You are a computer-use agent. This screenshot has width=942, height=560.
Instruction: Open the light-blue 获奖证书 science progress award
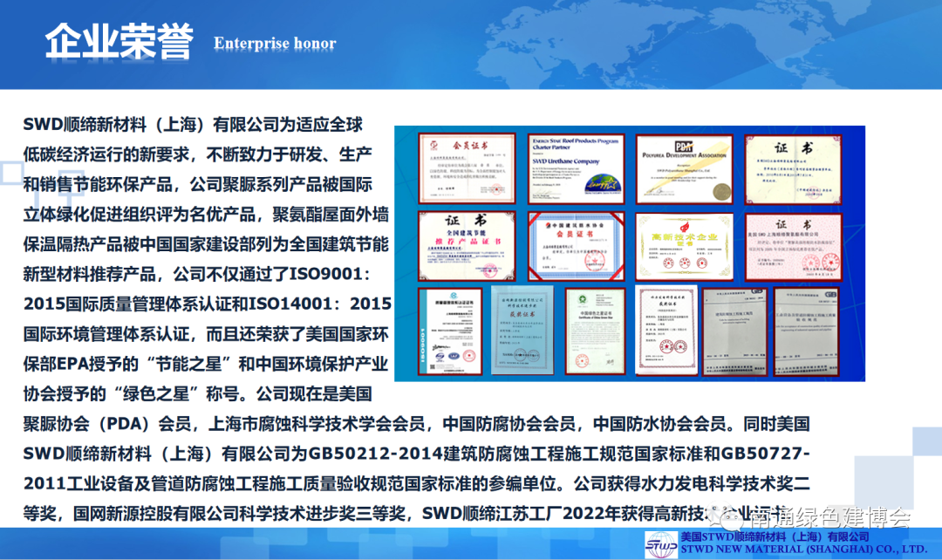(x=522, y=330)
